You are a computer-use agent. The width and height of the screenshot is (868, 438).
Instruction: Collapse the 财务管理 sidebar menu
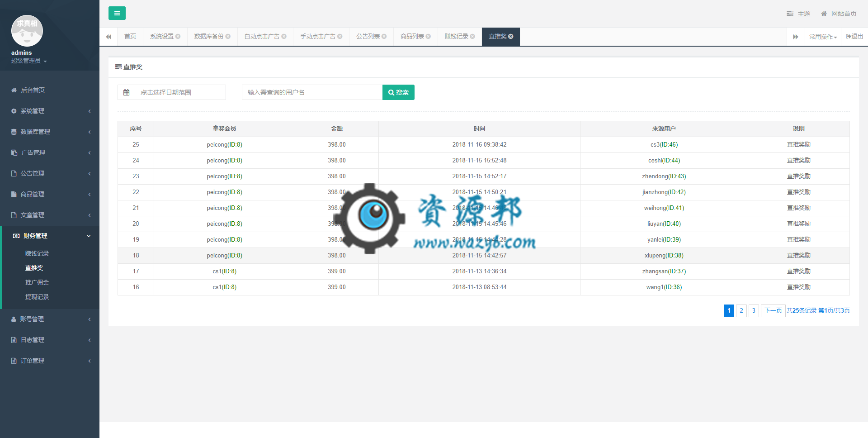(x=50, y=236)
